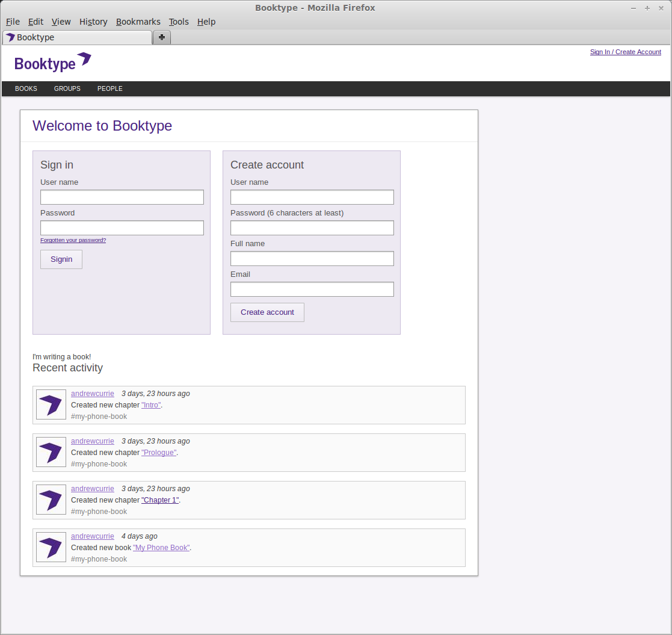Click the avatar icon beside the "Intro" activity
672x635 pixels.
pyautogui.click(x=51, y=404)
